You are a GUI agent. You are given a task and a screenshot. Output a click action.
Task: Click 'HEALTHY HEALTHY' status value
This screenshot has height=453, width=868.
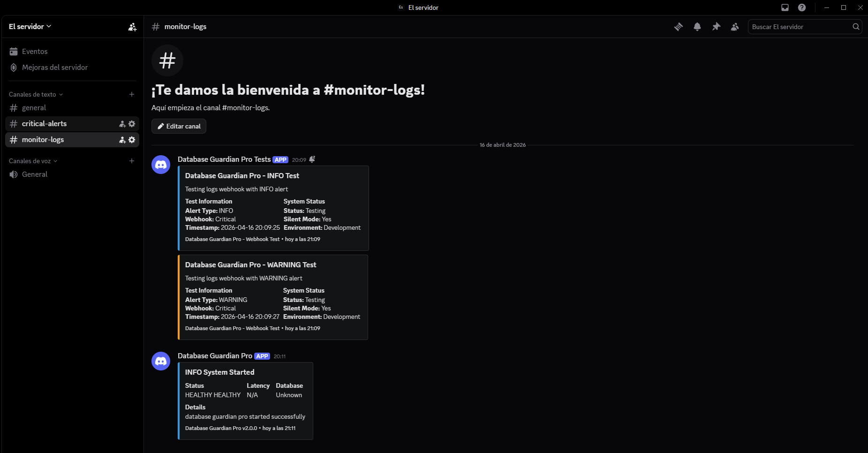[212, 395]
